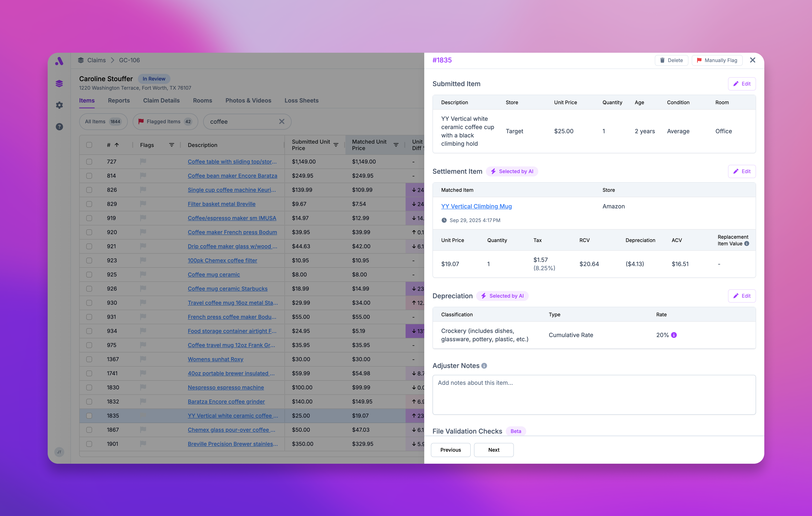Image resolution: width=812 pixels, height=516 pixels.
Task: Click the layers icon in the left sidebar
Action: (59, 83)
